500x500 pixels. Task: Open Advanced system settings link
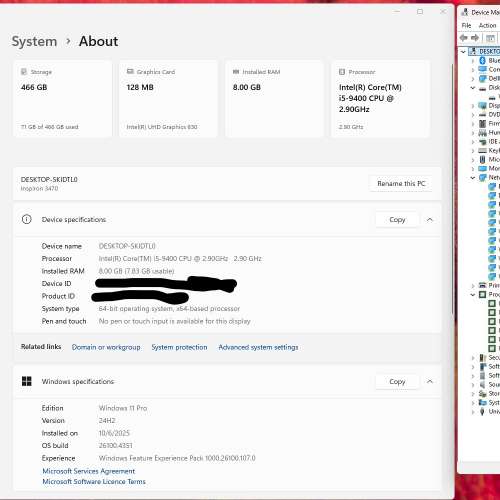(258, 347)
